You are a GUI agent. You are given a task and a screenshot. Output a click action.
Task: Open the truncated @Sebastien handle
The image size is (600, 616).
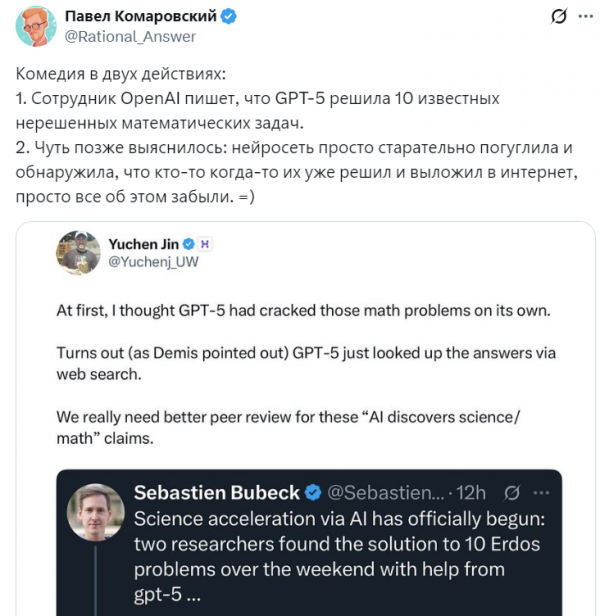click(383, 493)
